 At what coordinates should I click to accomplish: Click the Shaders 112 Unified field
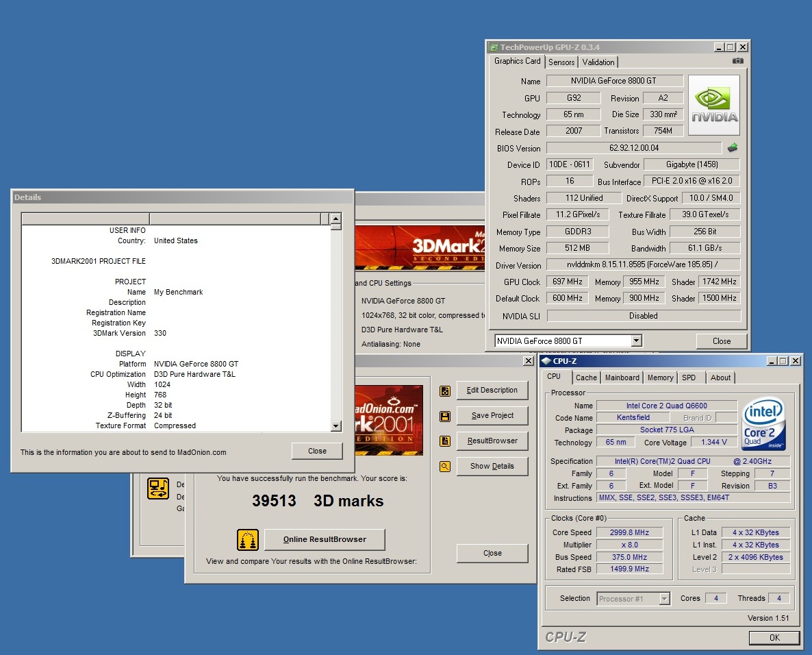point(583,198)
